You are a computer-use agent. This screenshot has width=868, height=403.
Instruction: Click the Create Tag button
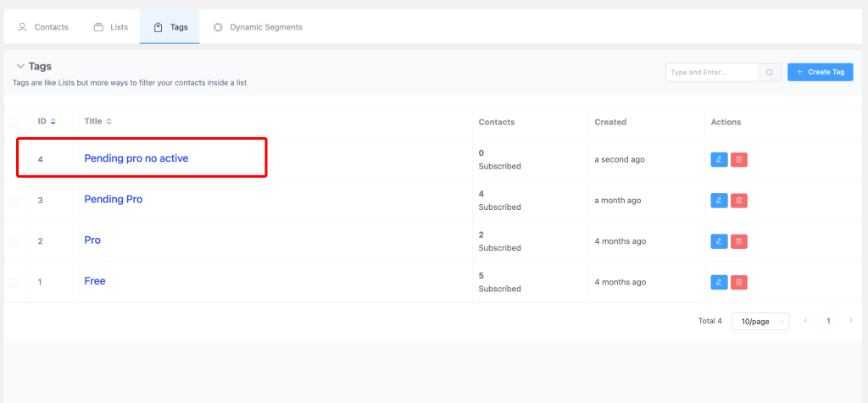pyautogui.click(x=820, y=73)
